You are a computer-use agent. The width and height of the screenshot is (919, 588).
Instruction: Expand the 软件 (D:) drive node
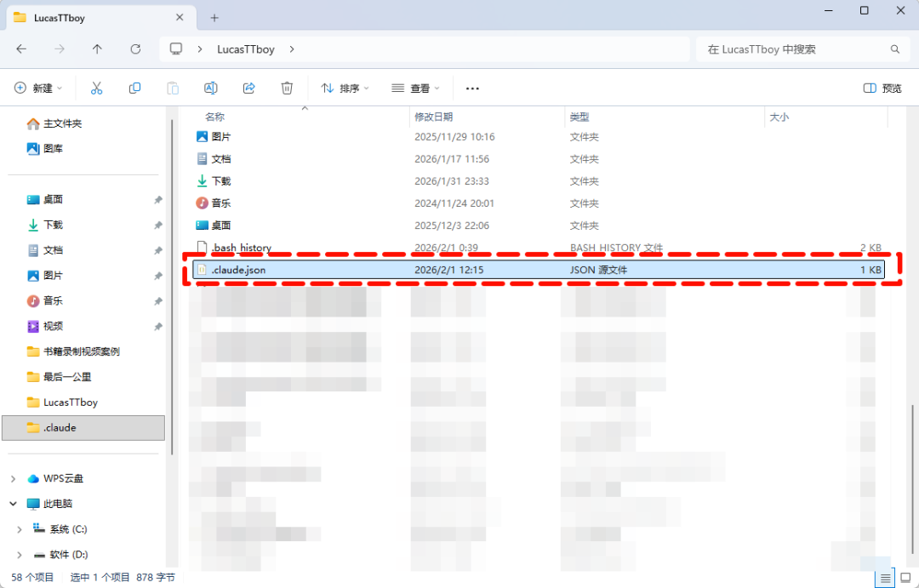pyautogui.click(x=20, y=555)
